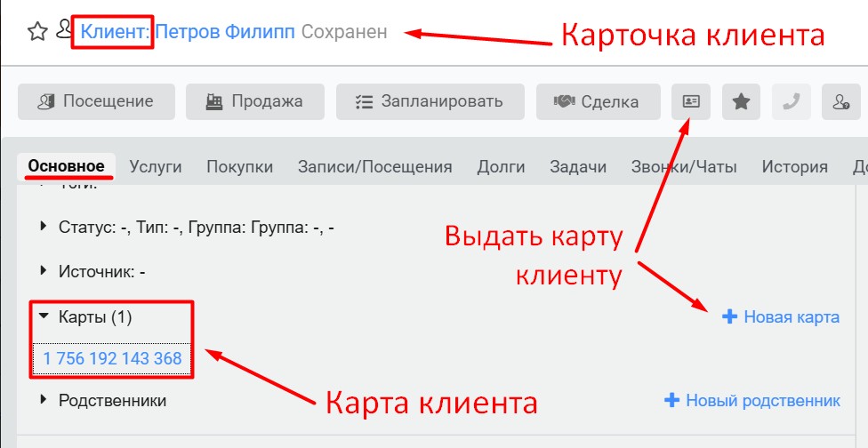Open the Долги tab
Viewport: 868px width, 448px height.
[x=501, y=166]
